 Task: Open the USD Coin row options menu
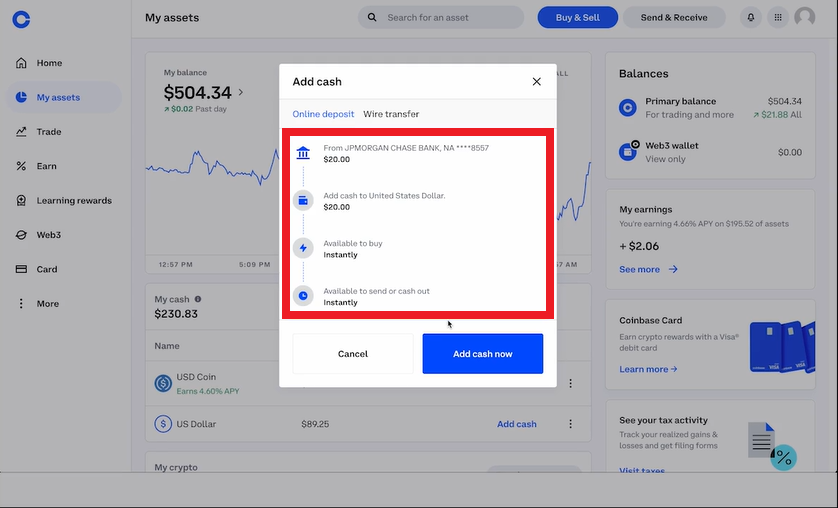(570, 383)
